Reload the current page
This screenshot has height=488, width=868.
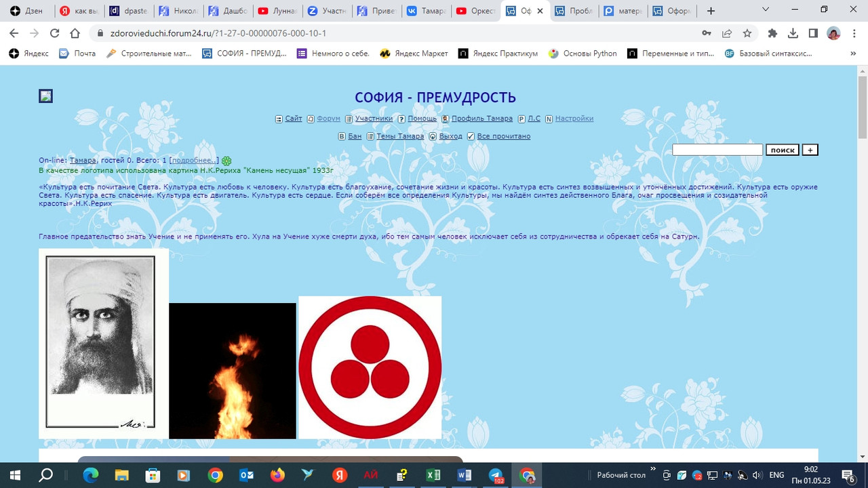pos(55,33)
